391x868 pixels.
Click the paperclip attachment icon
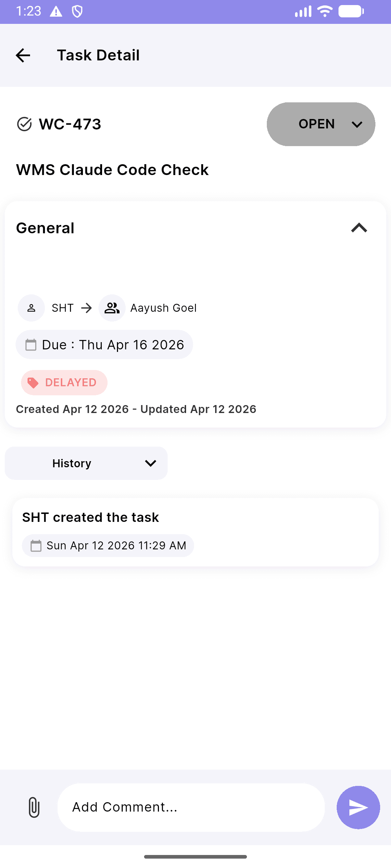[x=34, y=807]
